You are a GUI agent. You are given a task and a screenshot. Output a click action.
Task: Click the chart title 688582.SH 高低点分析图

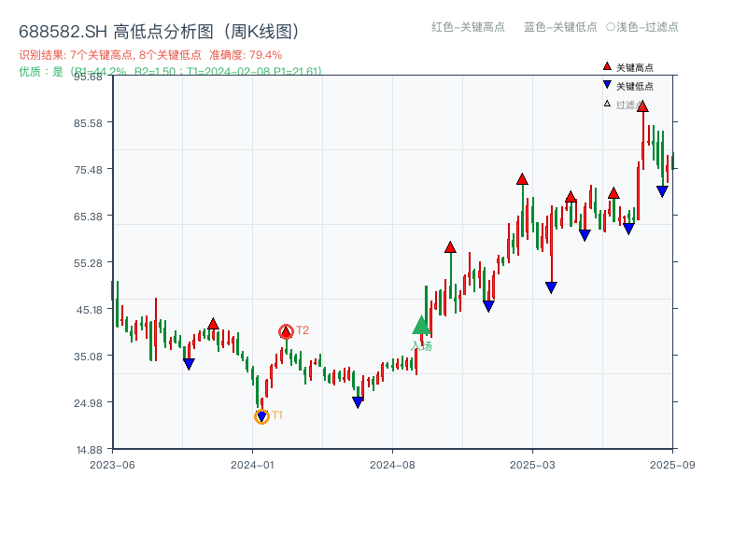(159, 32)
